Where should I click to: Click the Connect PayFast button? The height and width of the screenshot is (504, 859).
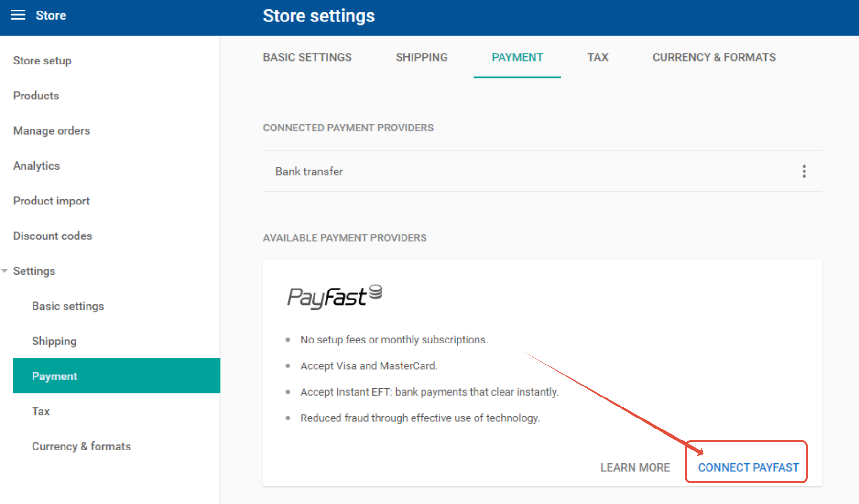click(x=748, y=467)
